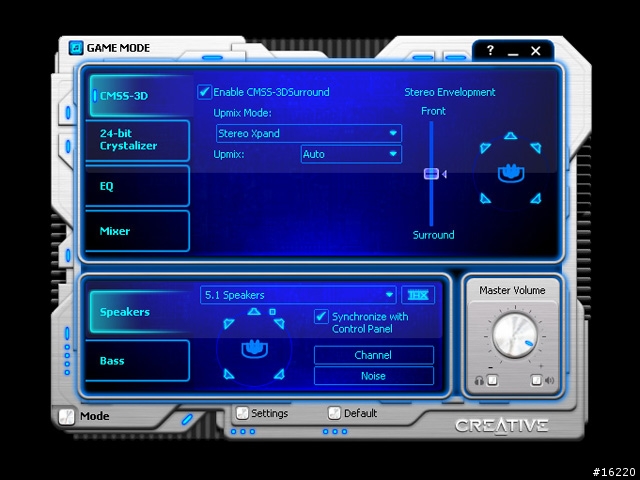Toggle speaker mute button under Master Volume
The width and height of the screenshot is (640, 480).
536,380
